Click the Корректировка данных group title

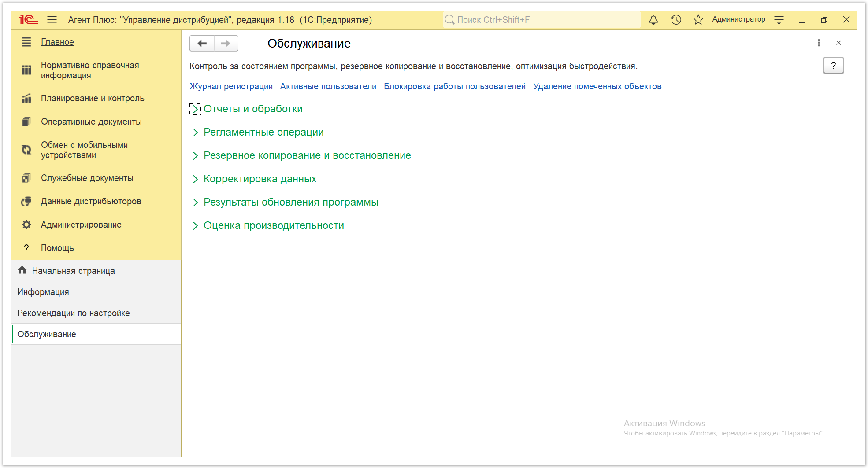point(260,179)
